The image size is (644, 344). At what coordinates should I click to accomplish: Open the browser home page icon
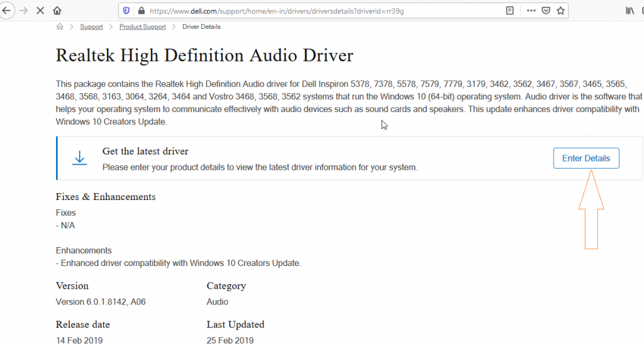pyautogui.click(x=57, y=11)
